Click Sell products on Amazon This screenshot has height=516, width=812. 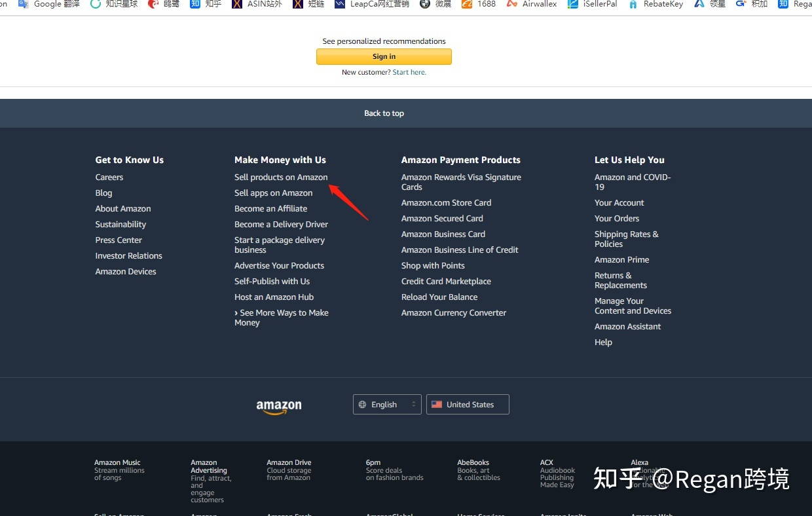pos(281,177)
